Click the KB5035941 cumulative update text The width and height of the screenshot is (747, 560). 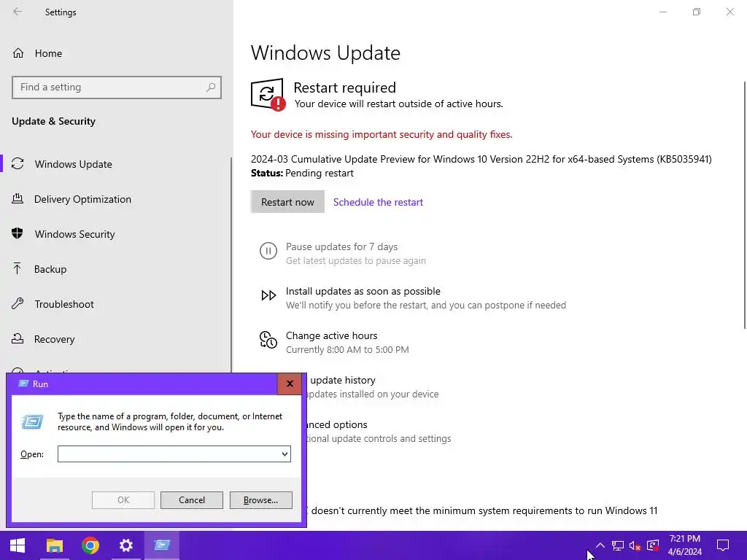coord(481,159)
